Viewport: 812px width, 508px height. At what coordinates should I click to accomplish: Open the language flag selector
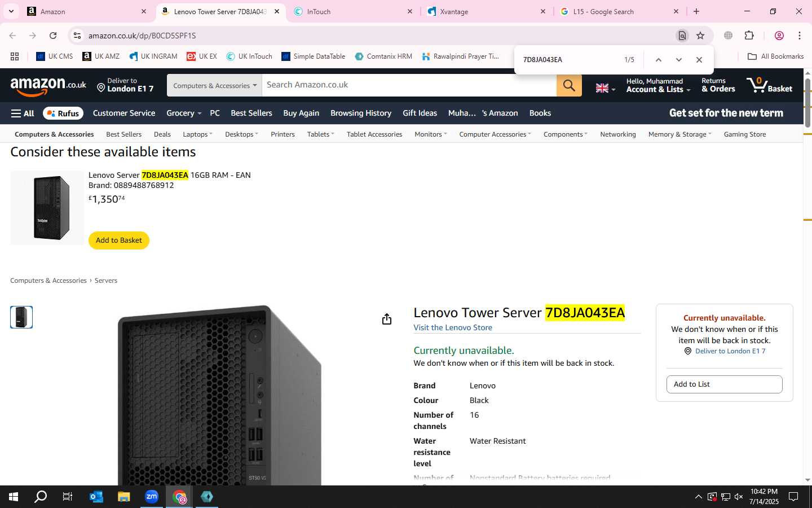pos(606,88)
